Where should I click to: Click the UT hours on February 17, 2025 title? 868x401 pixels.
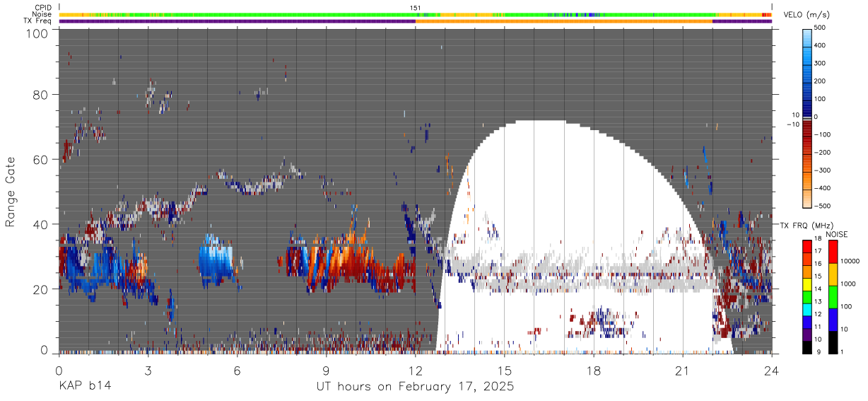(x=415, y=387)
